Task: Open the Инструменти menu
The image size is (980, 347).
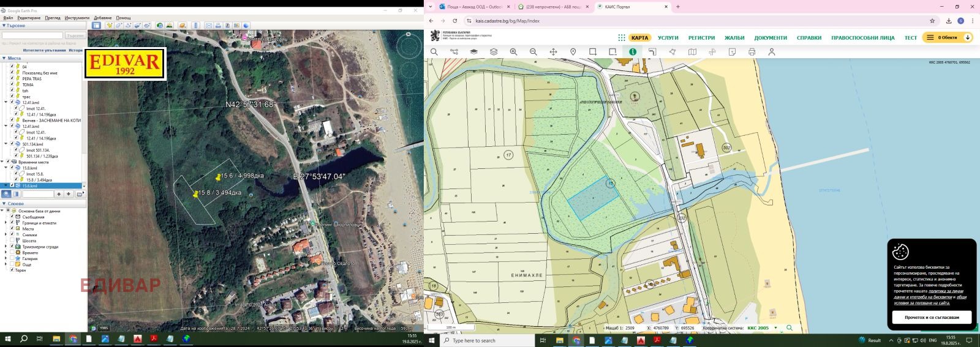Action: 77,18
